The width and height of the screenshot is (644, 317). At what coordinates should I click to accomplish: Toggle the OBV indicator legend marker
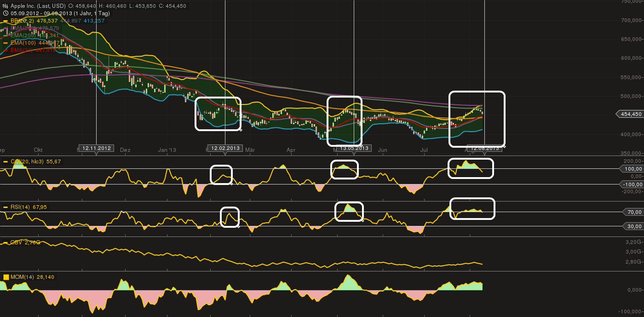click(x=5, y=242)
